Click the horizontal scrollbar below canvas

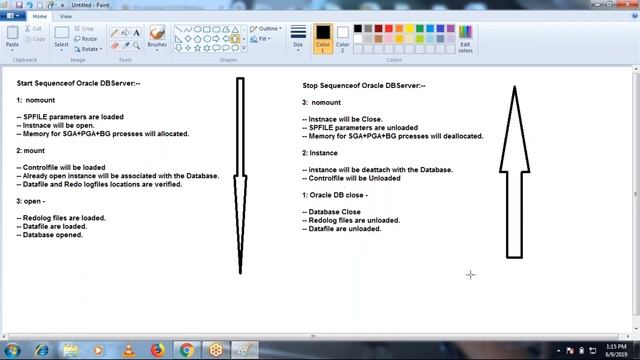314,336
